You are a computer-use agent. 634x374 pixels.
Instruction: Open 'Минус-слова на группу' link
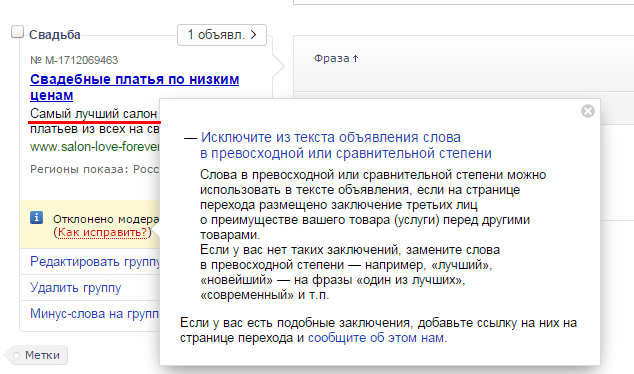pyautogui.click(x=95, y=313)
